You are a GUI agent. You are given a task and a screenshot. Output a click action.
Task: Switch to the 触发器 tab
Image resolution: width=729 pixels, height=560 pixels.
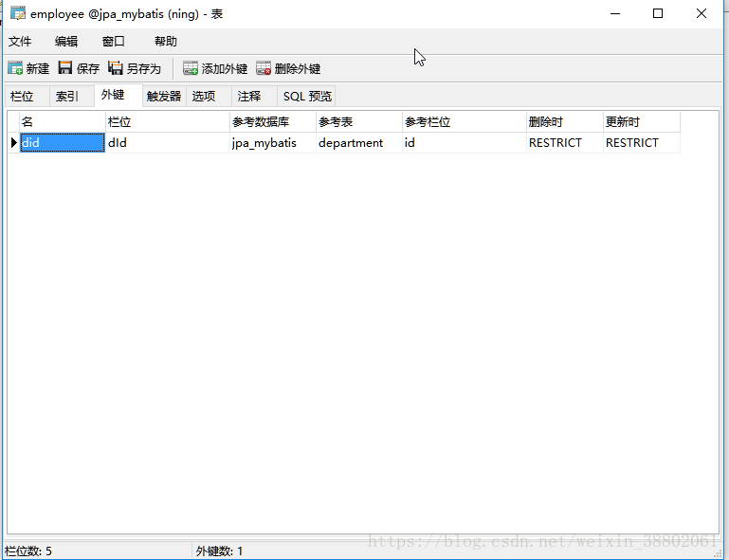click(x=164, y=97)
